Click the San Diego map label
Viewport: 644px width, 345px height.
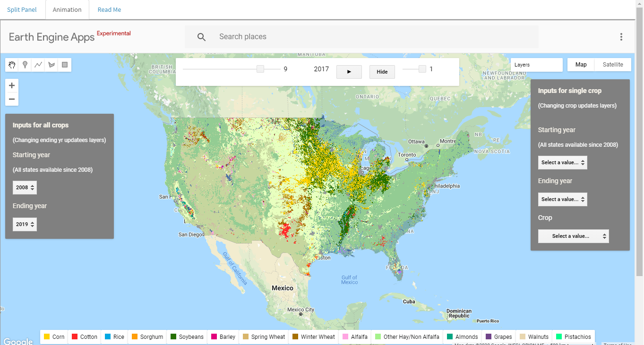click(x=190, y=234)
